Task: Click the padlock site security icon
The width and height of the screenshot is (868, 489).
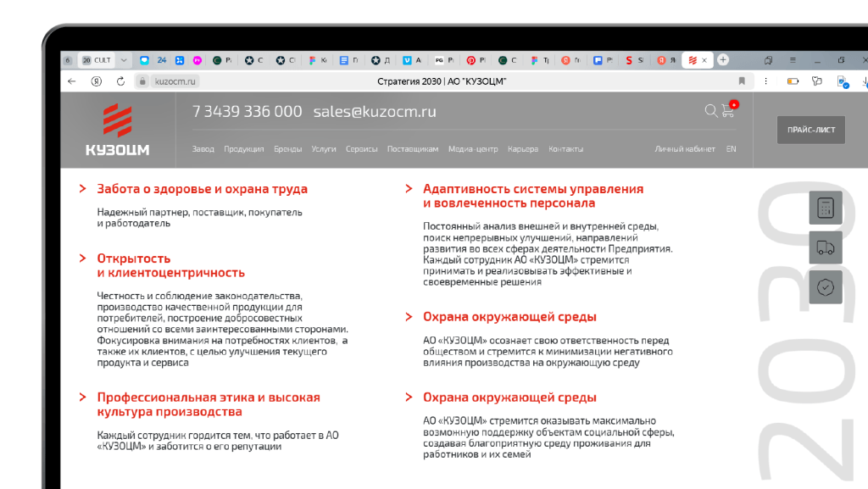Action: [142, 81]
